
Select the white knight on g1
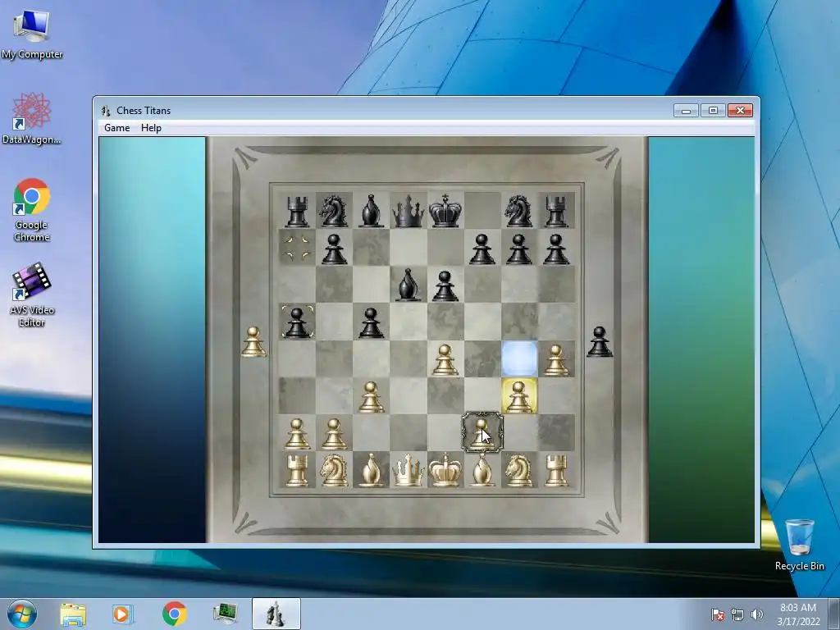[x=519, y=470]
